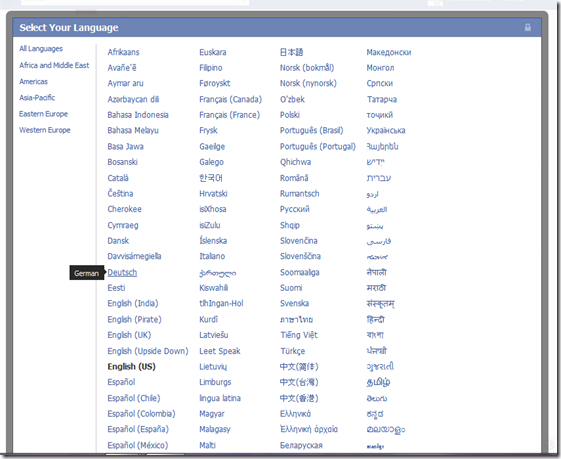The height and width of the screenshot is (459, 561).
Task: Pick Català
Action: point(118,178)
